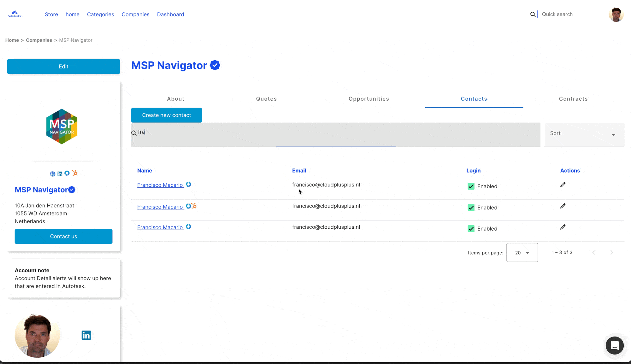The height and width of the screenshot is (364, 631).
Task: Toggle the Enabled login checkbox in the first row
Action: [471, 186]
